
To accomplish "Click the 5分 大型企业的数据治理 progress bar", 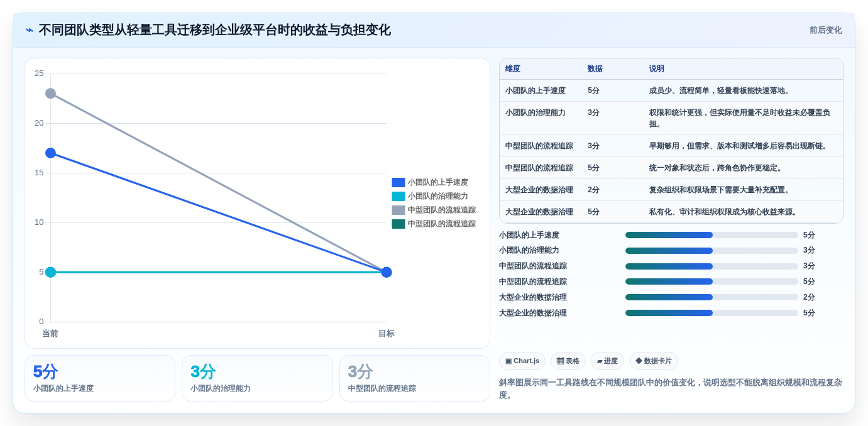I will coord(711,313).
